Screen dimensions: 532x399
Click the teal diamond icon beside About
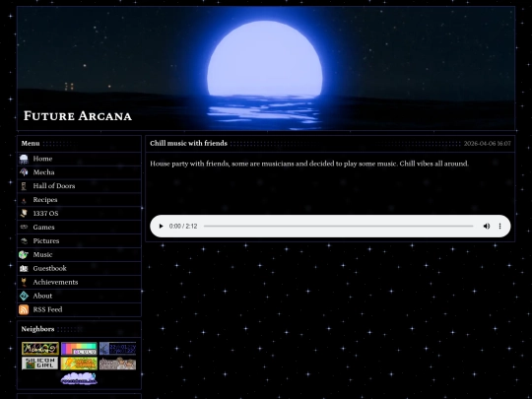tap(24, 296)
